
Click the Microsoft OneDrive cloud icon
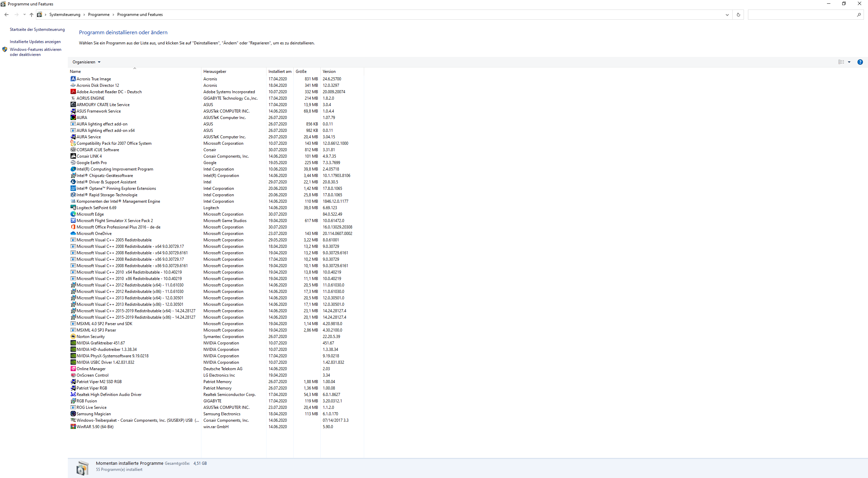(73, 233)
